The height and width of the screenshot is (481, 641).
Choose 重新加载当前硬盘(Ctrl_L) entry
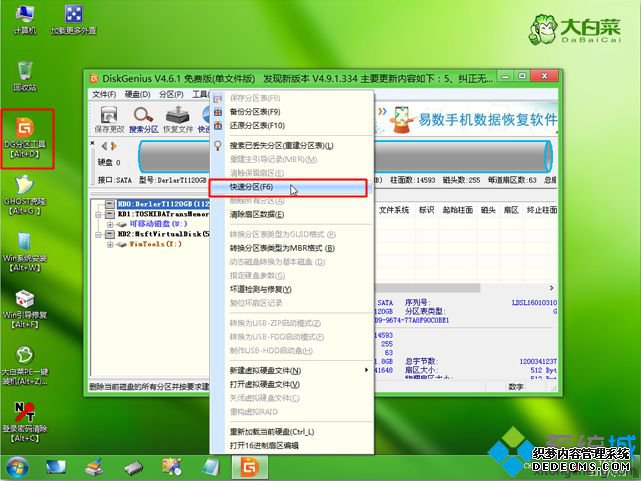pos(292,432)
